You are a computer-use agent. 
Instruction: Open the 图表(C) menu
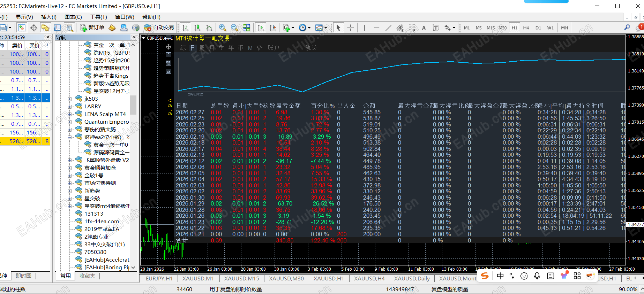point(73,17)
